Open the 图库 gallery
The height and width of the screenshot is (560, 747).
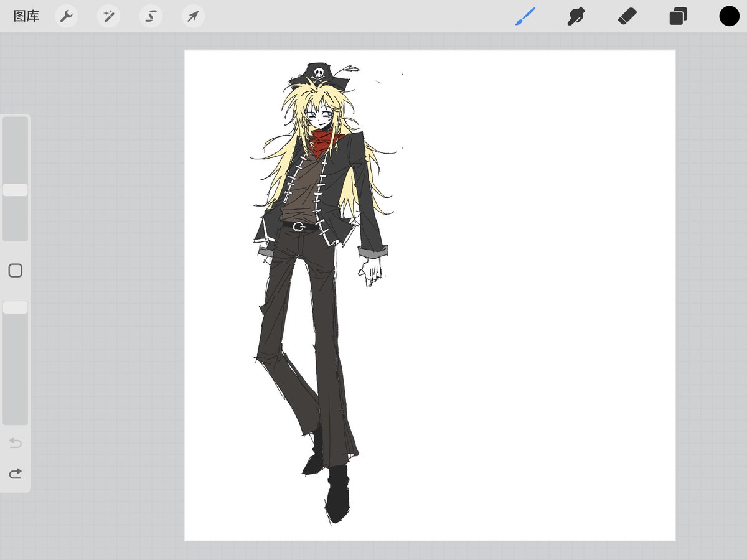[26, 16]
